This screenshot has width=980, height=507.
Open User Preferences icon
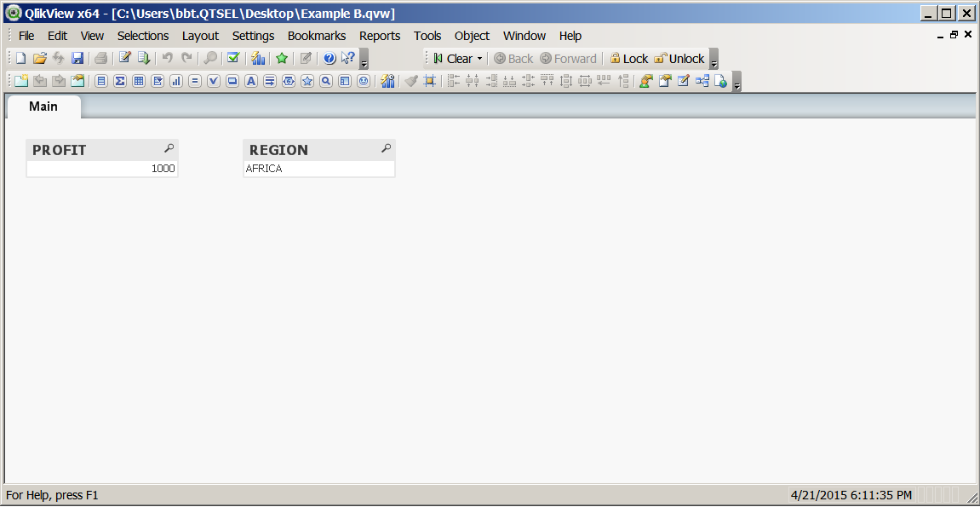click(x=646, y=81)
